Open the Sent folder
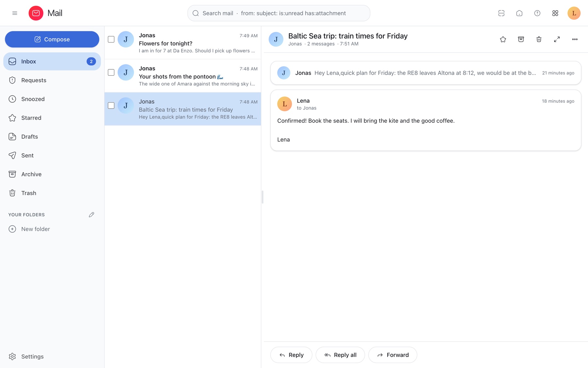Image resolution: width=588 pixels, height=368 pixels. [x=52, y=155]
